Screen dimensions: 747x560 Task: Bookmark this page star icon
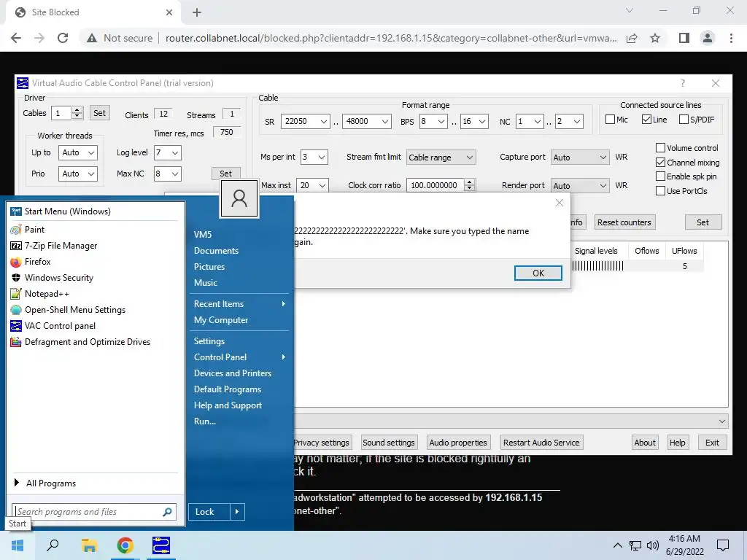[655, 38]
